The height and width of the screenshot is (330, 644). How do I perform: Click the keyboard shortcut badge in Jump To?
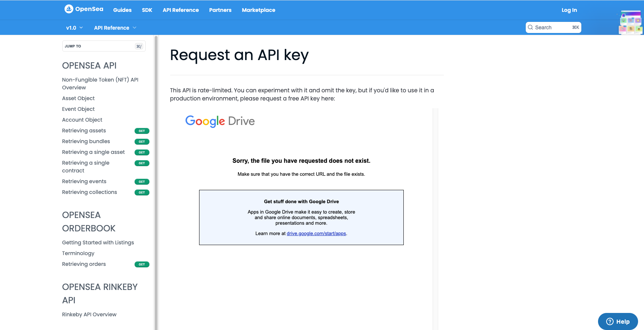pos(139,46)
